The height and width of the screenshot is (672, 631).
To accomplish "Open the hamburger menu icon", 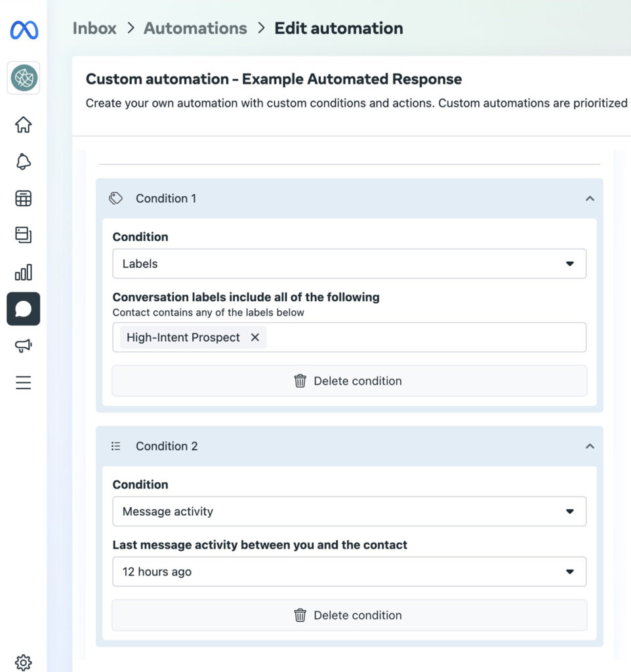I will [23, 383].
